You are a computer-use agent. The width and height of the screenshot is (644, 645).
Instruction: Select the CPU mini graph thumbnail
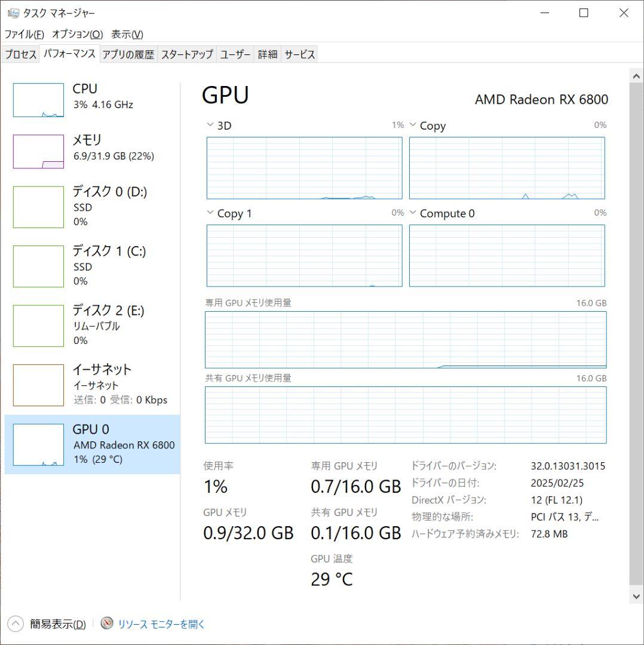pos(38,100)
